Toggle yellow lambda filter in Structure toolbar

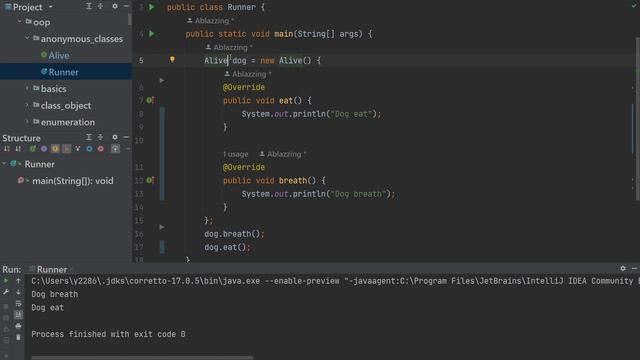tap(55, 149)
